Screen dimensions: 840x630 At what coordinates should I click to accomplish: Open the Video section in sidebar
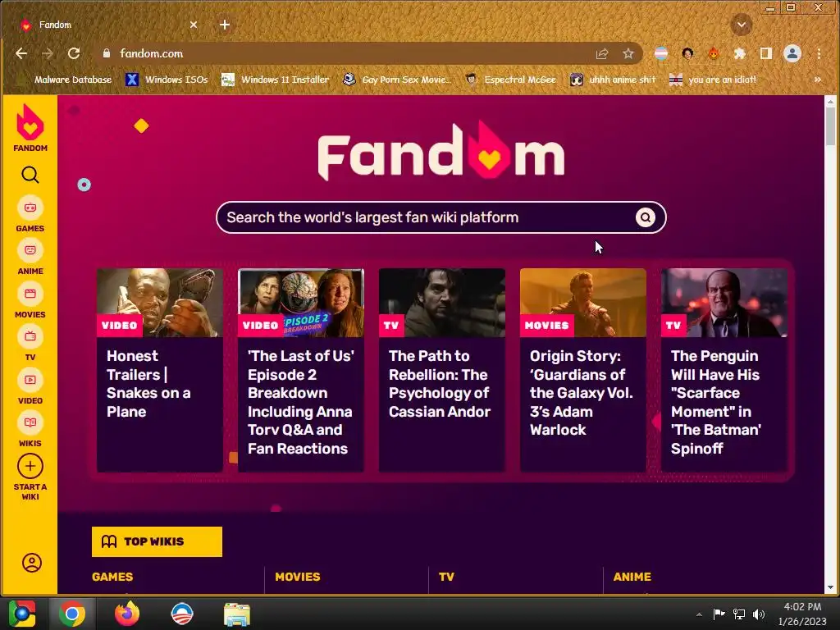click(x=30, y=387)
